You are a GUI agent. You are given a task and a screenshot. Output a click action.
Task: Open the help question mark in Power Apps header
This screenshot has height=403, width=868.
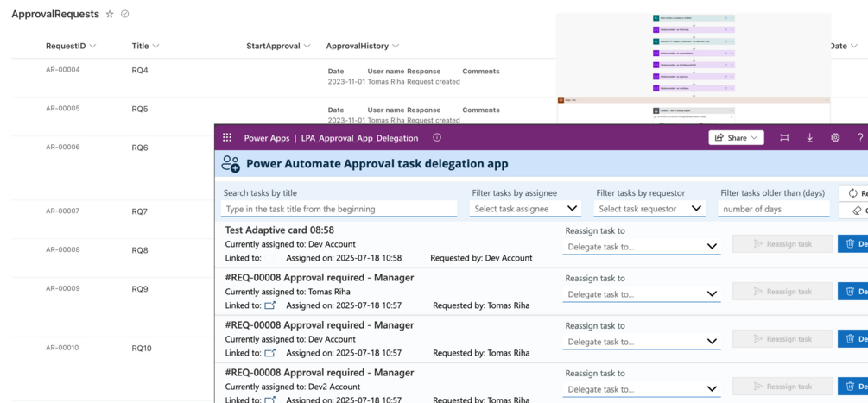[x=860, y=138]
